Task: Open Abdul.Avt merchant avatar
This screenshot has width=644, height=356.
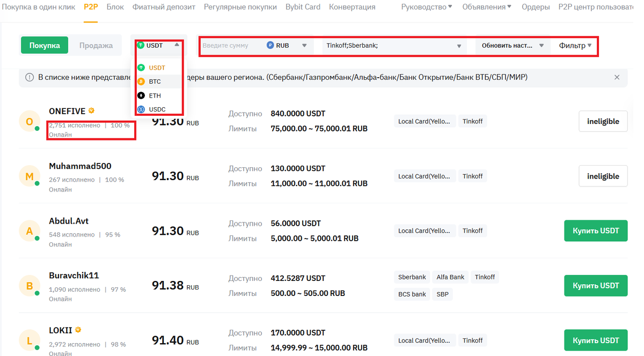Action: 29,231
